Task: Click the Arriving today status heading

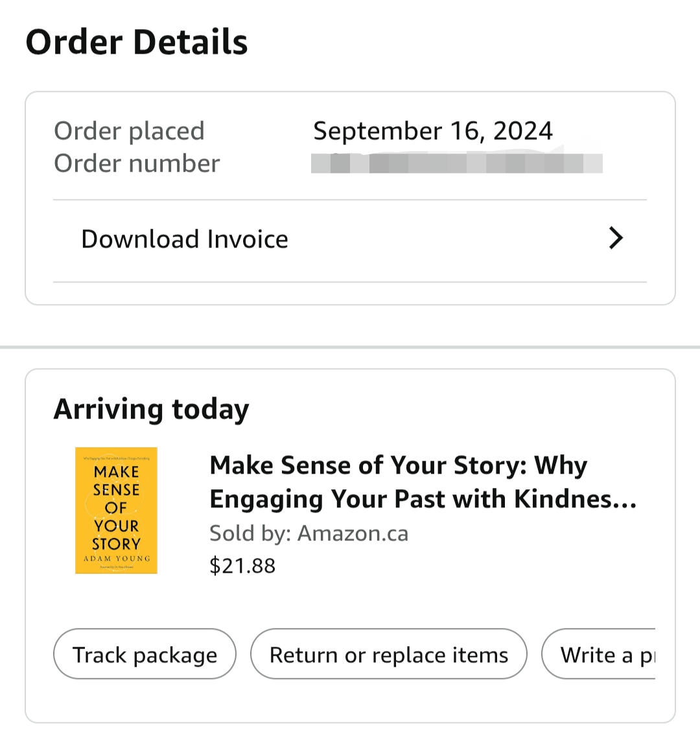Action: pos(151,409)
